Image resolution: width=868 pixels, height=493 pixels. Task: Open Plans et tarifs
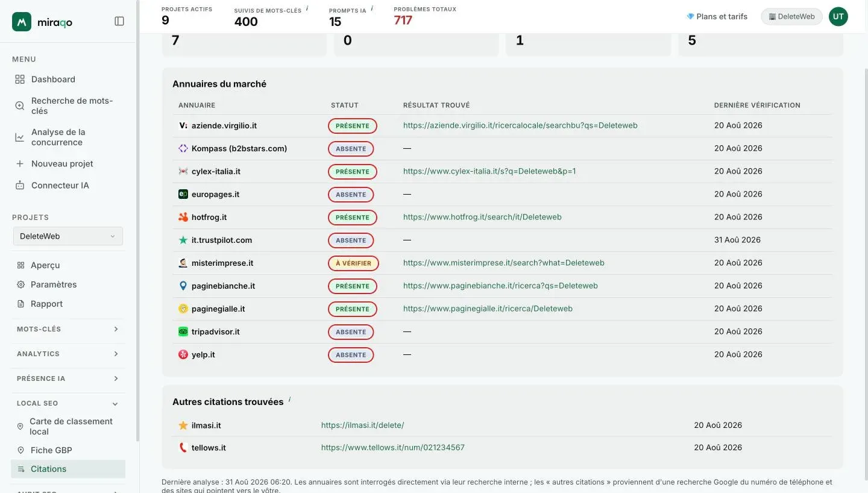[x=717, y=16]
